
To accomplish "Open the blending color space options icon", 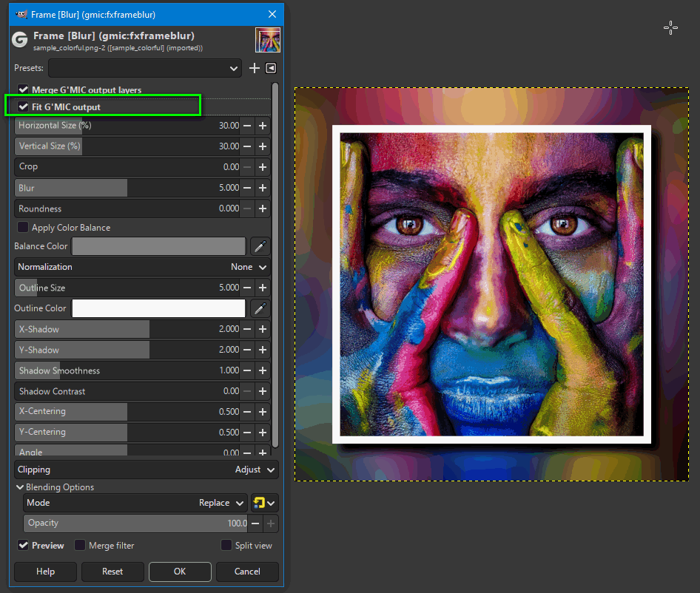I will coord(265,503).
